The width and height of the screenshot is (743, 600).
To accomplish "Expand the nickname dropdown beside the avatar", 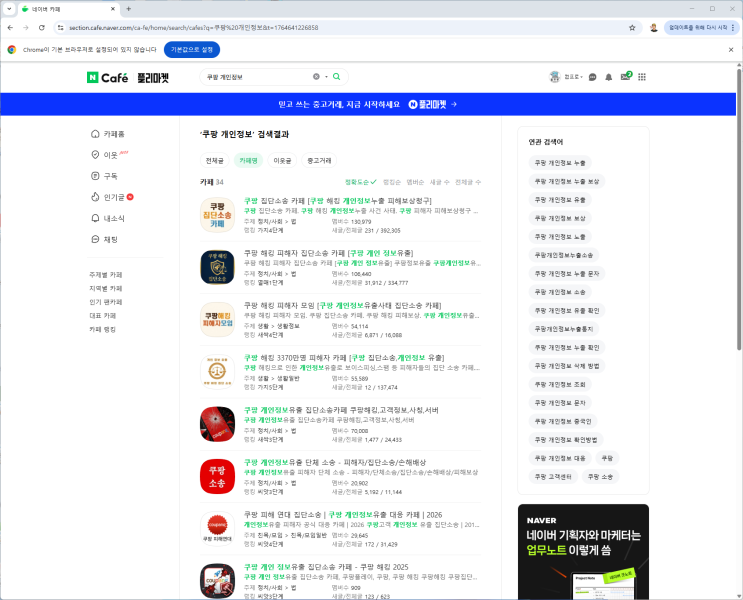I will [x=573, y=77].
